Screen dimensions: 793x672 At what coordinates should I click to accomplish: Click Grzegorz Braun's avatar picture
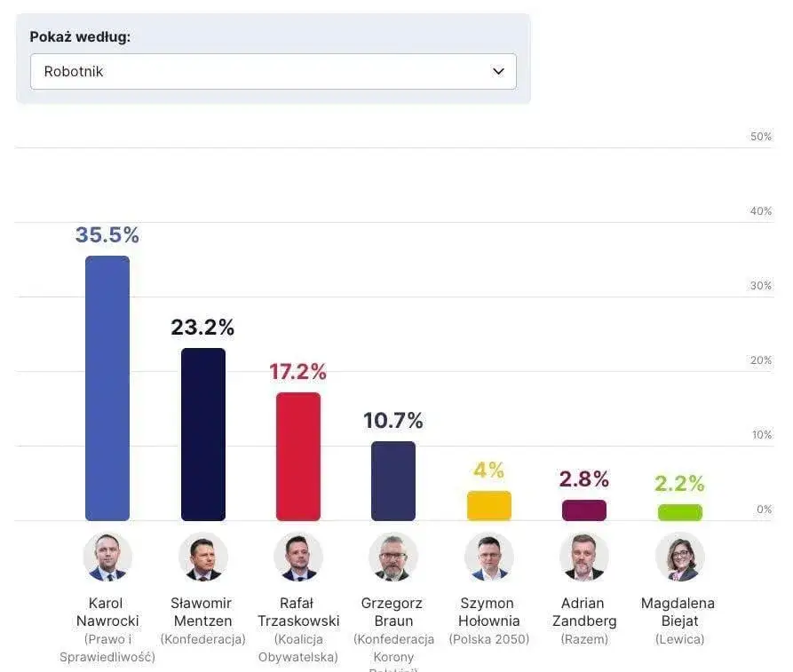pos(393,557)
